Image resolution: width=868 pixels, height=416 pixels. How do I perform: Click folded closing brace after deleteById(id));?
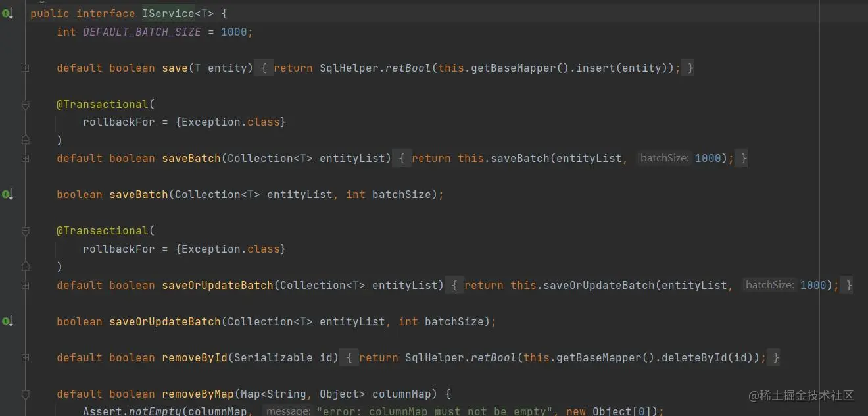click(x=775, y=357)
